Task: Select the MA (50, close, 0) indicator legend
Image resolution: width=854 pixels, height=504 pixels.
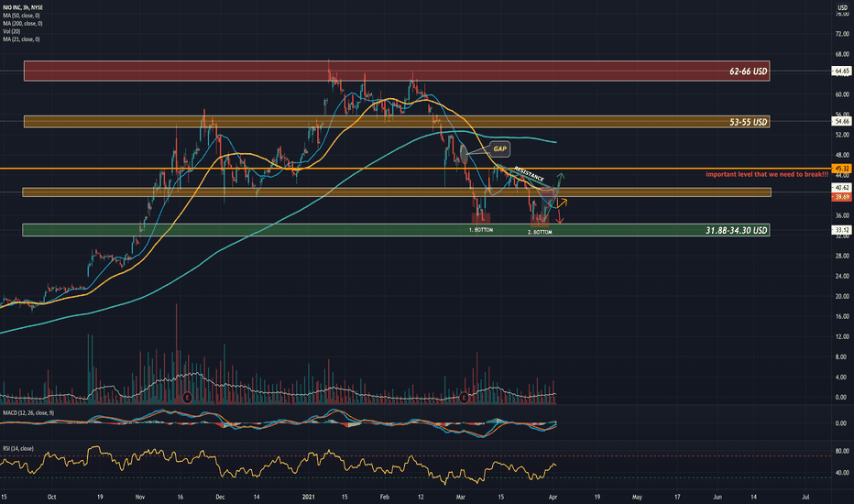Action: 21,16
